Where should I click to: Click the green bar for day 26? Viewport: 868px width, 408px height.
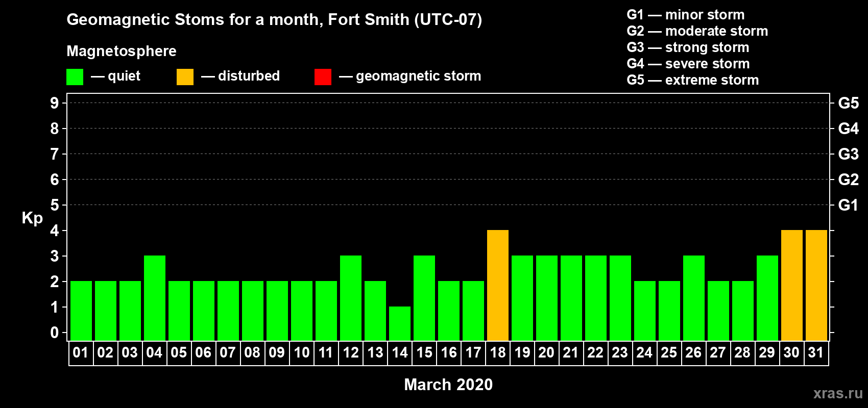[694, 298]
